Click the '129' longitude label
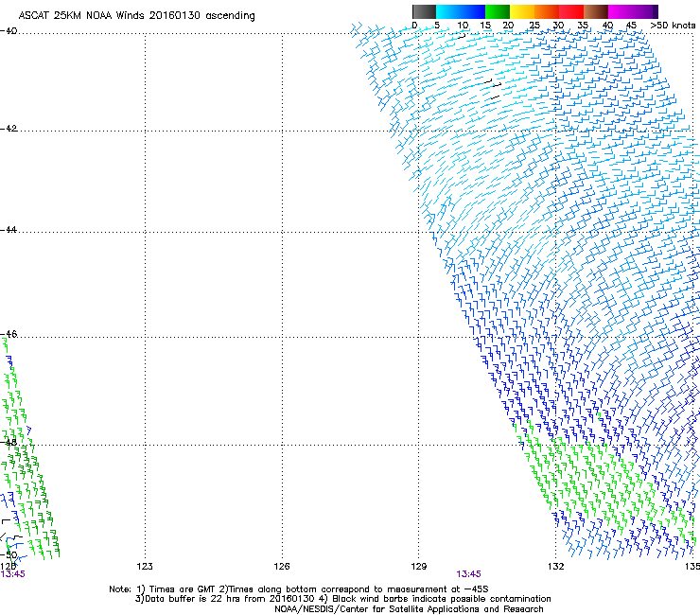 pos(419,567)
